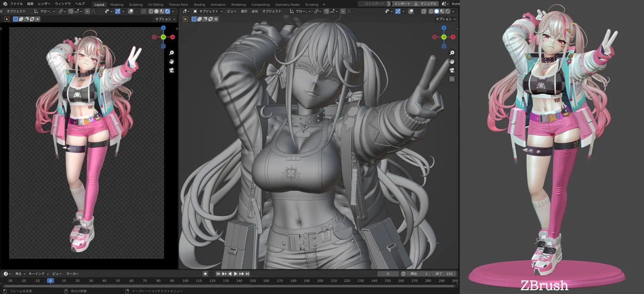This screenshot has height=294, width=644.
Task: Open editor type dropdown in center viewport
Action: pyautogui.click(x=185, y=11)
